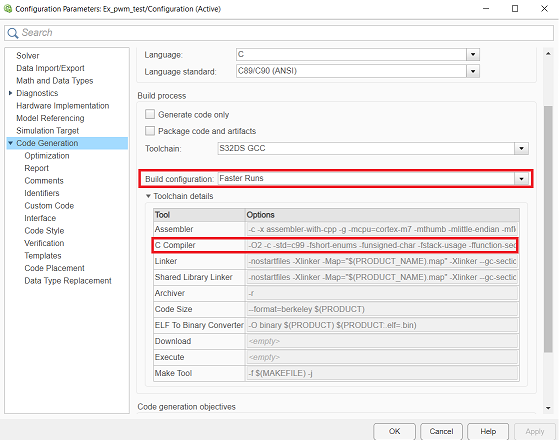Click the C Compiler tool cell
559x440 pixels.
199,245
